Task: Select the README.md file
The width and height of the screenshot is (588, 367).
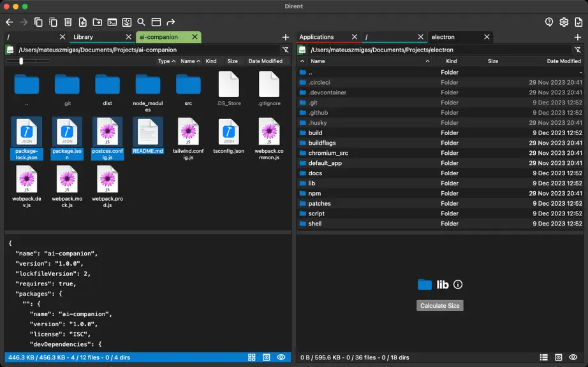Action: 148,136
